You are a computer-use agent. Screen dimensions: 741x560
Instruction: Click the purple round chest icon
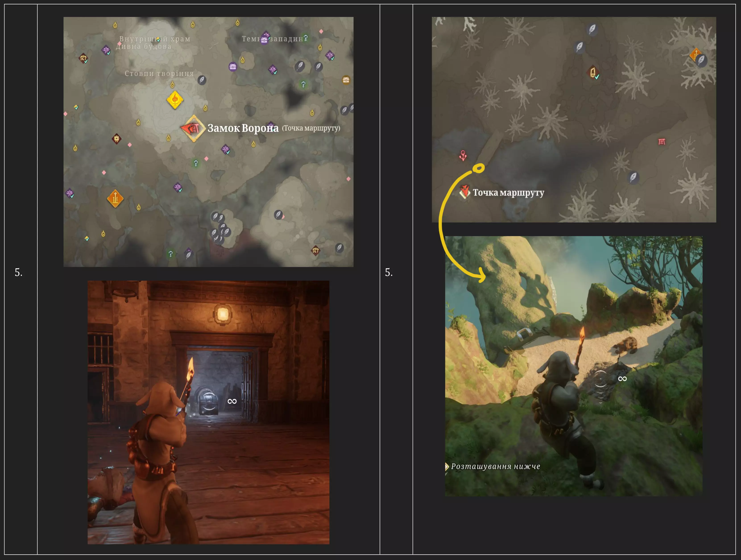(x=233, y=67)
